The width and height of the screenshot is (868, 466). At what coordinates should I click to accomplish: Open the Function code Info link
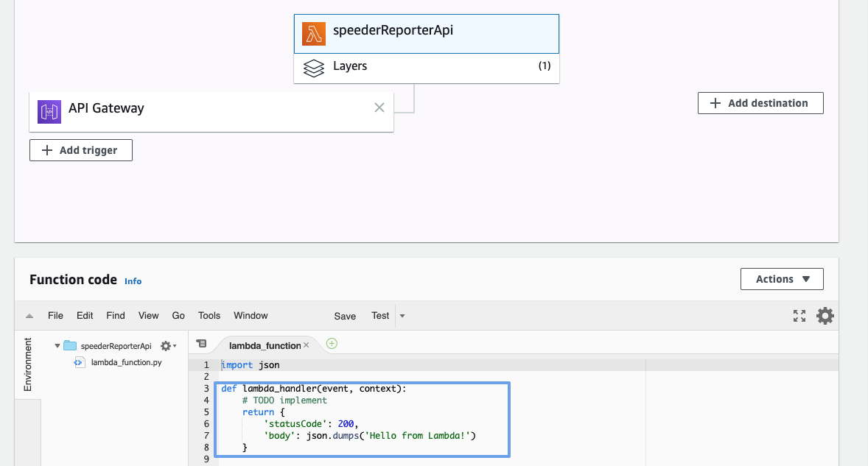pyautogui.click(x=133, y=281)
